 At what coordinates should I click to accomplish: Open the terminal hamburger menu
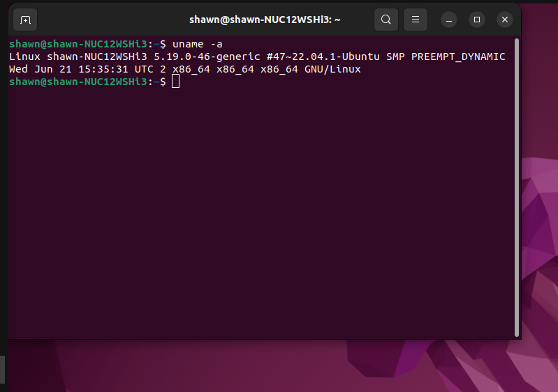click(416, 20)
